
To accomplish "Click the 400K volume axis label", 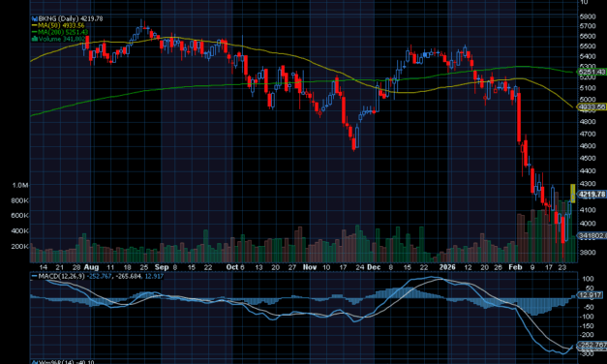I will (19, 230).
